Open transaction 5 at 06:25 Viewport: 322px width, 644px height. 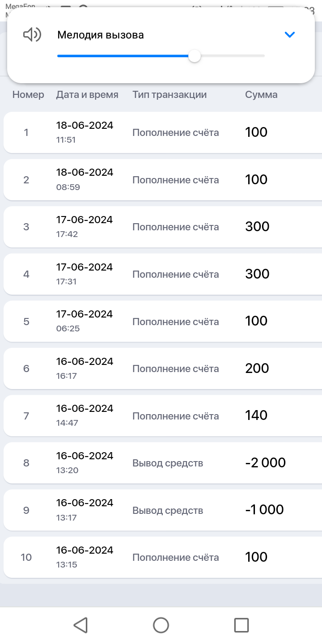coord(163,322)
